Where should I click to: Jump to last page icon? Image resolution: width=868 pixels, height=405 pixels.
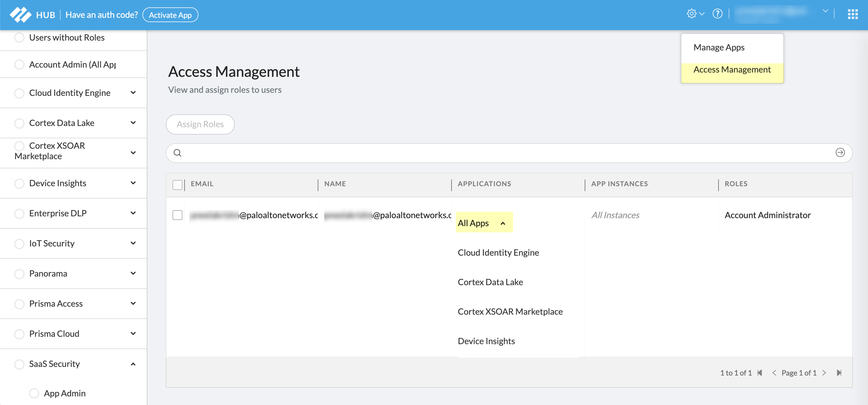point(839,373)
